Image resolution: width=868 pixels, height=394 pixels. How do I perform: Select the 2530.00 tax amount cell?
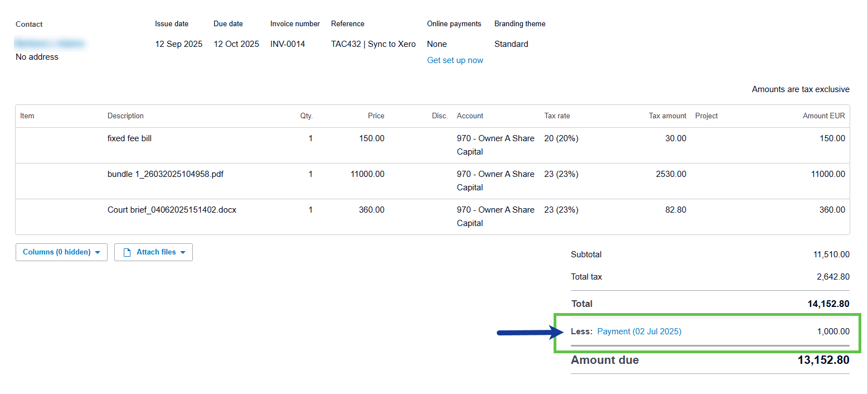click(671, 174)
